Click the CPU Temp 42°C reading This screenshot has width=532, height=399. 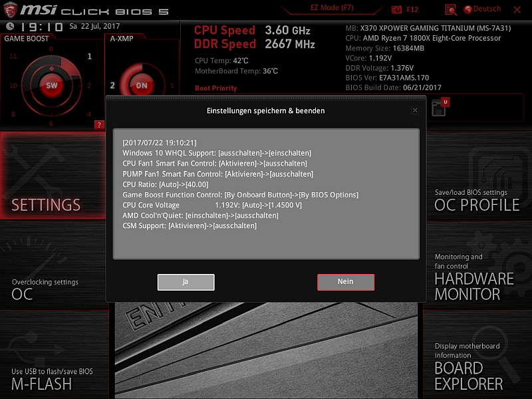pyautogui.click(x=221, y=61)
